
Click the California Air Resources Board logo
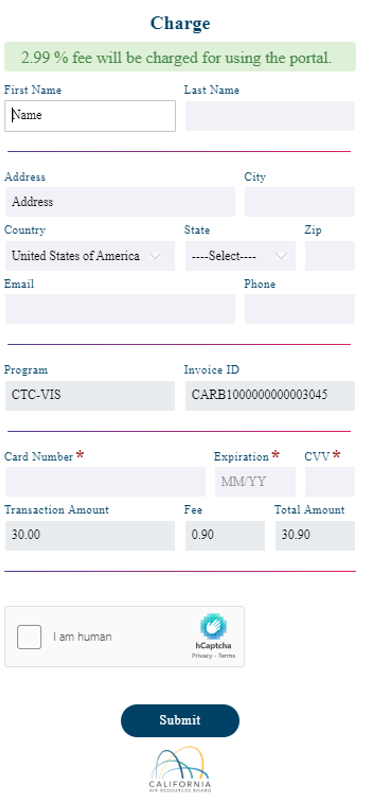click(180, 769)
